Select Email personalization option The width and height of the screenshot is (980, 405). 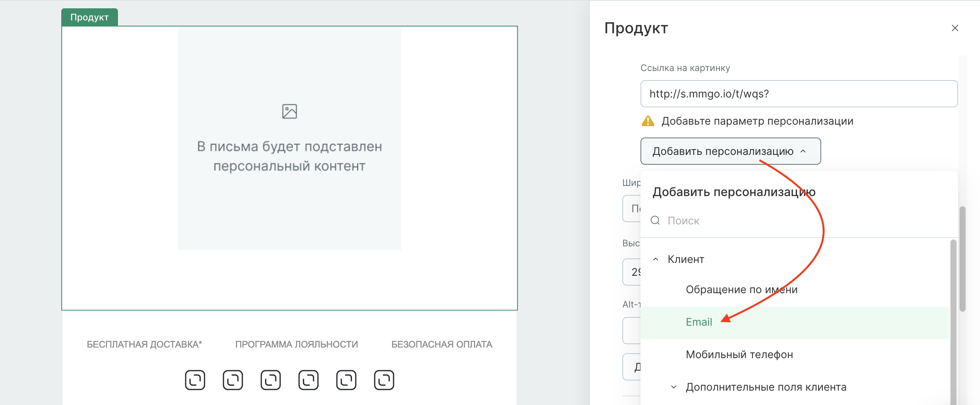[x=794, y=322]
